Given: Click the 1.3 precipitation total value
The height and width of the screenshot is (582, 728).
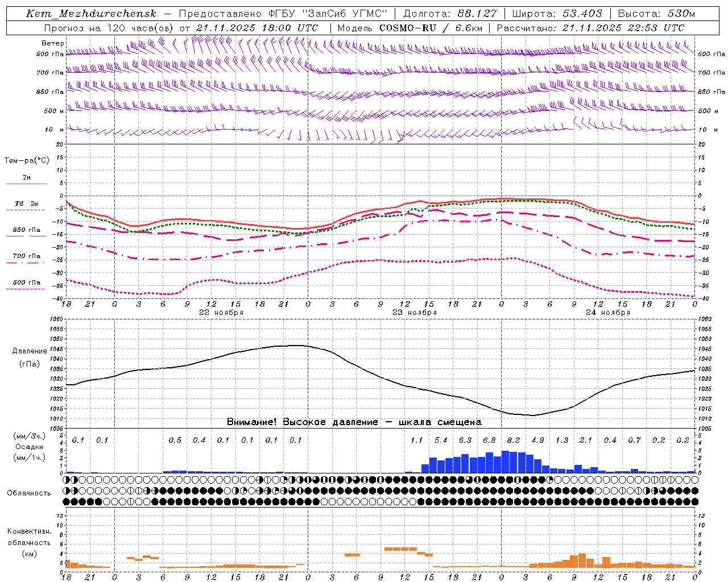Looking at the screenshot, I should 562,440.
